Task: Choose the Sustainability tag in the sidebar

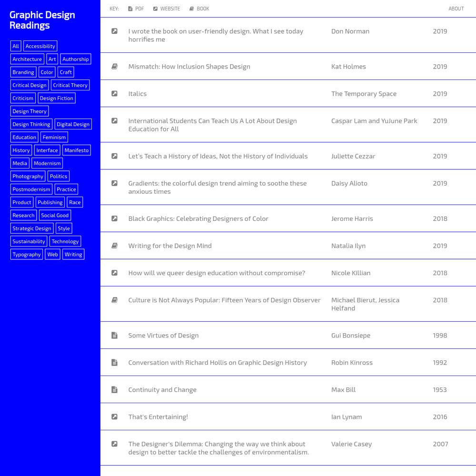Action: (29, 241)
